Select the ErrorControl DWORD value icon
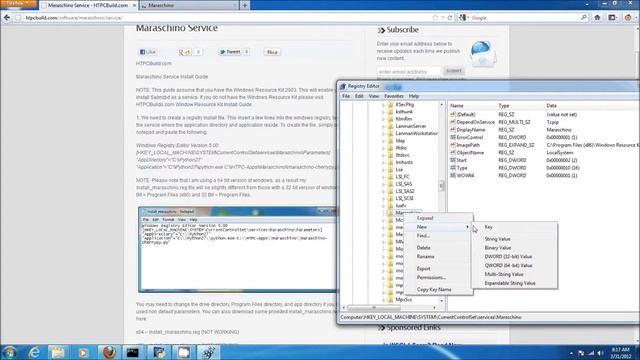 453,137
